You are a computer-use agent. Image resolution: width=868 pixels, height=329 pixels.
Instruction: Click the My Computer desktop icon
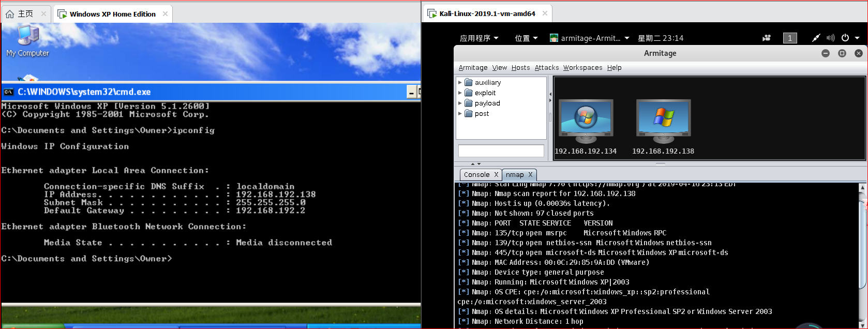[27, 40]
